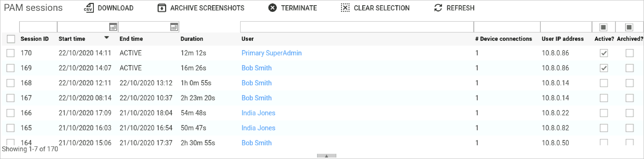Toggle the Archived filter tri-state box
The image size is (644, 159).
click(629, 27)
